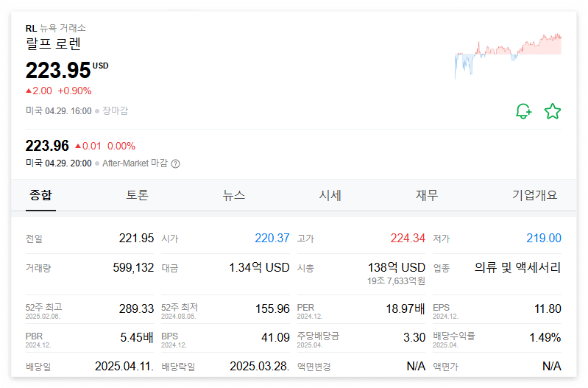Click the 배당락일 date 2025.03.28.
588x388 pixels.
point(260,366)
